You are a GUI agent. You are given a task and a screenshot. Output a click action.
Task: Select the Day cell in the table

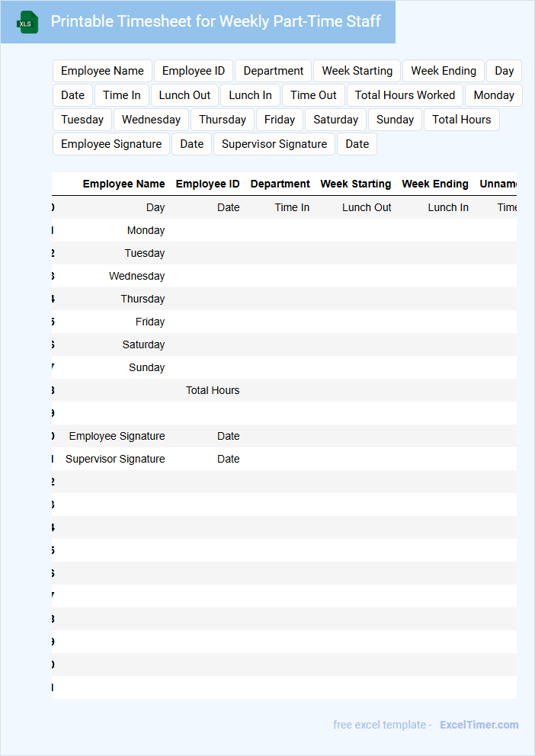point(155,207)
